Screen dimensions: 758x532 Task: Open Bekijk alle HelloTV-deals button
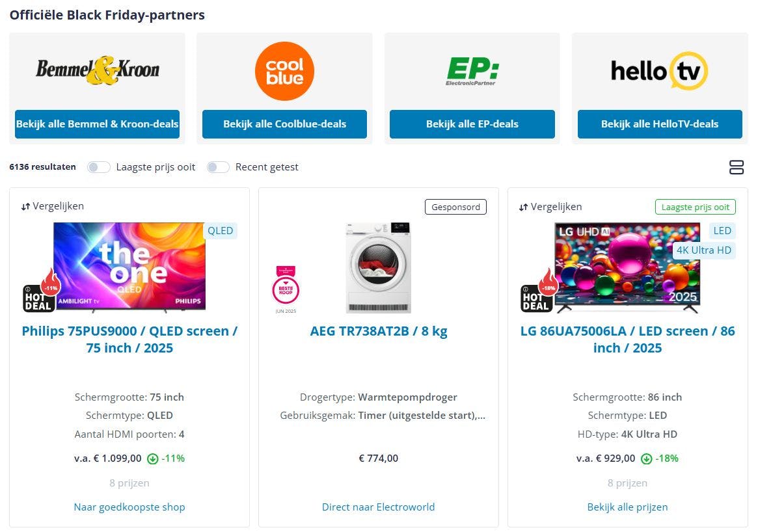coord(660,124)
